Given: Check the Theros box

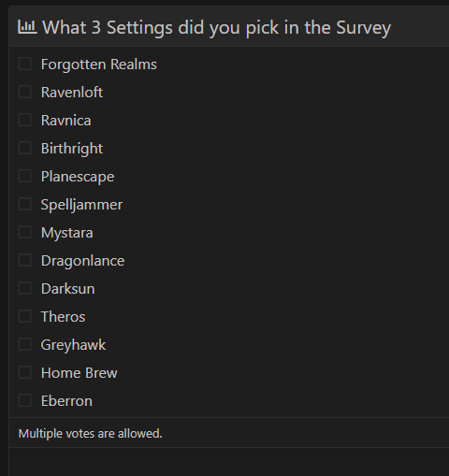Looking at the screenshot, I should (x=25, y=316).
